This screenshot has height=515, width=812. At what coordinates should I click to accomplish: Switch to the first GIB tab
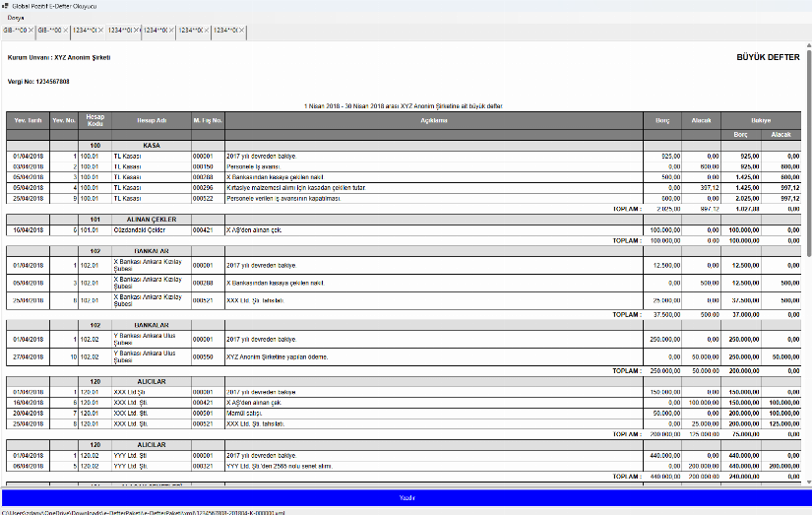(x=14, y=32)
